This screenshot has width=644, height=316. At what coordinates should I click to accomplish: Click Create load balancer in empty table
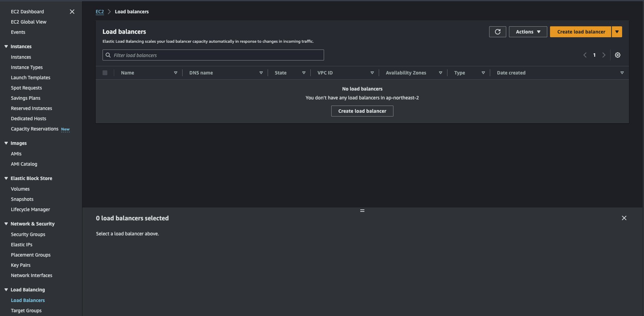click(x=362, y=111)
